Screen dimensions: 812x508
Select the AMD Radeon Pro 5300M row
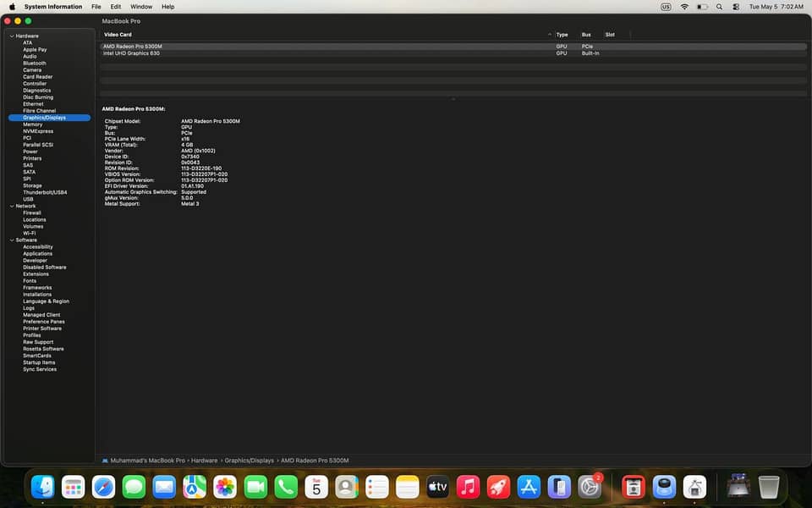(453, 46)
